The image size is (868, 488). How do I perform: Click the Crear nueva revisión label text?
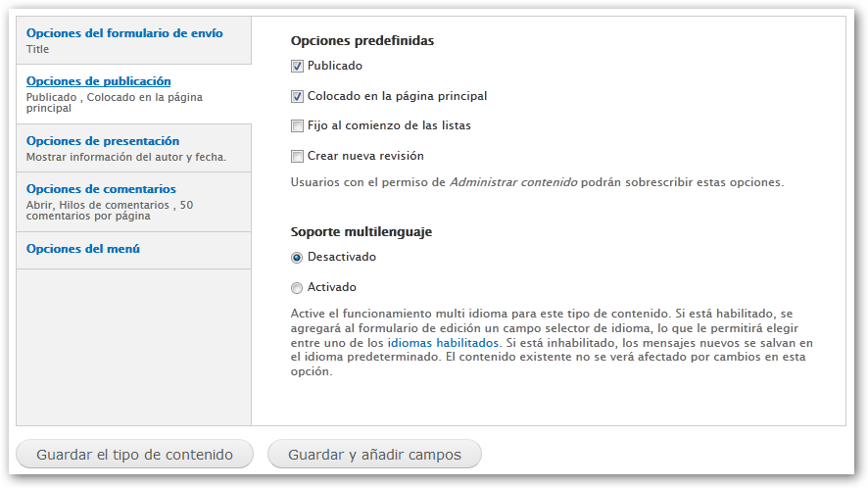365,156
